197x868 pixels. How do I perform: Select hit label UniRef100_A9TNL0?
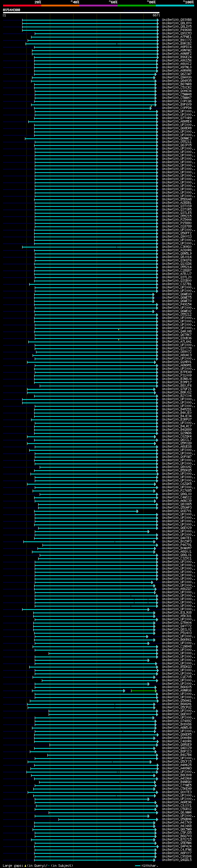[177, 67]
